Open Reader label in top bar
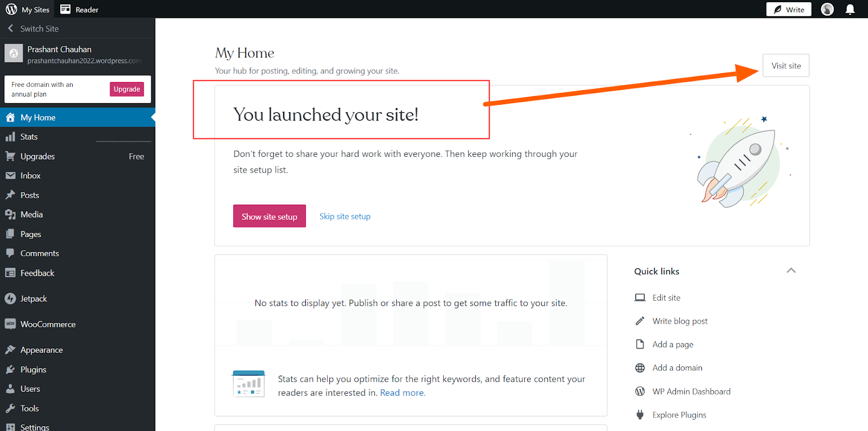The image size is (868, 431). (x=87, y=10)
